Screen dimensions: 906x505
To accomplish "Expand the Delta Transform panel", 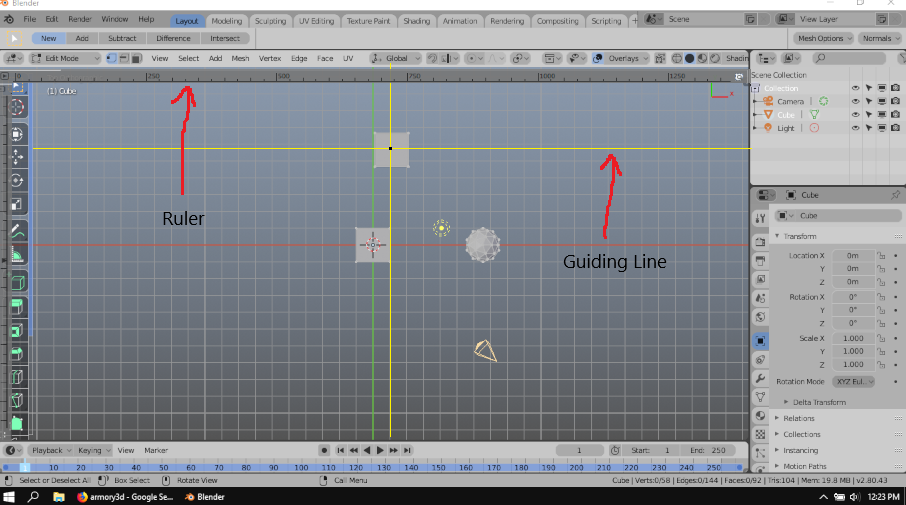I will pos(819,402).
